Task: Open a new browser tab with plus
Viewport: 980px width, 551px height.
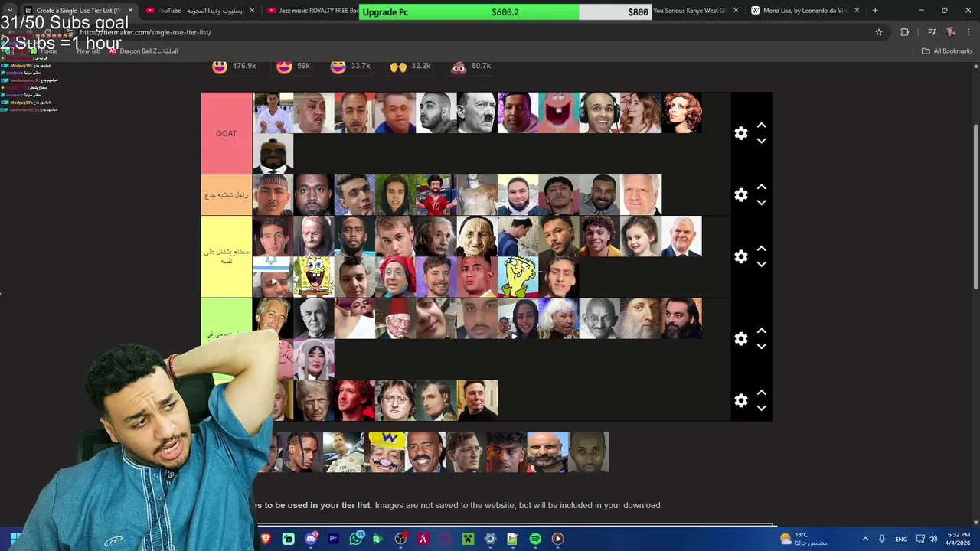Action: tap(875, 11)
